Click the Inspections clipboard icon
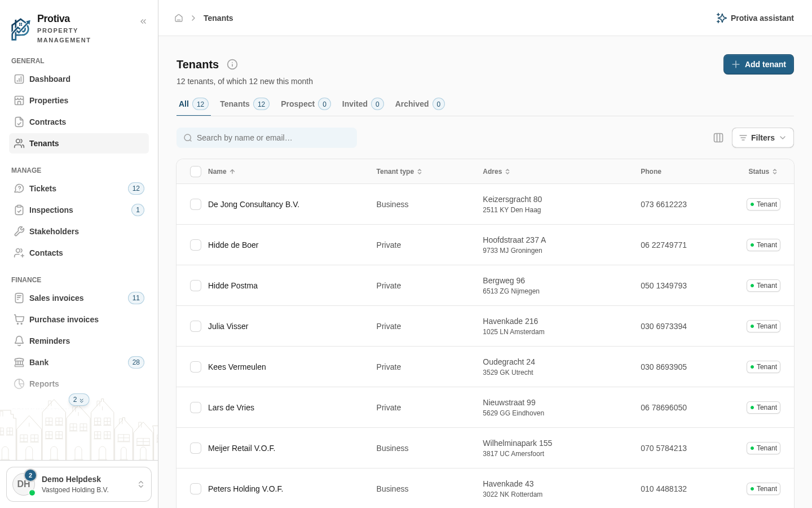Screen dimensions: 812x508 coord(19,210)
